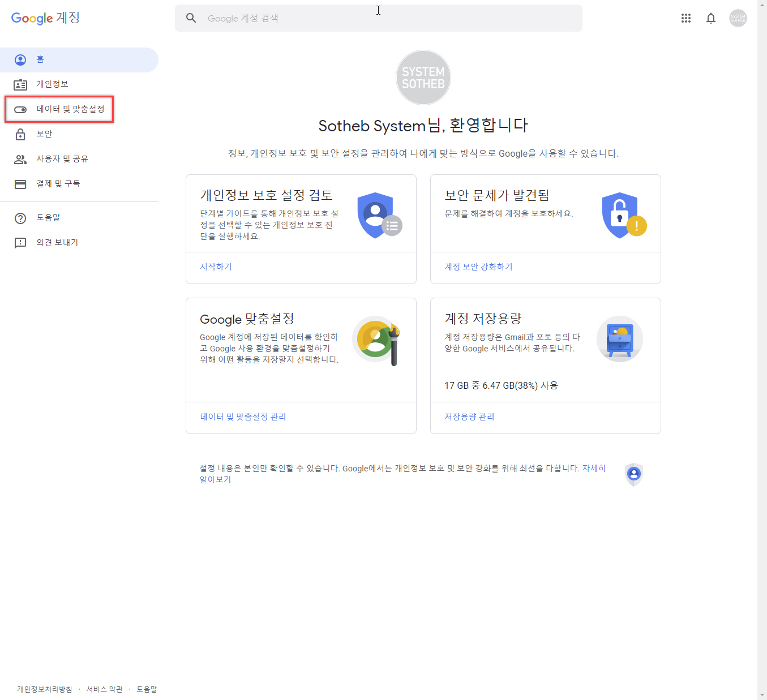Click 데이터 및 맞춤설정 관리 link
Image resolution: width=767 pixels, height=700 pixels.
point(243,416)
